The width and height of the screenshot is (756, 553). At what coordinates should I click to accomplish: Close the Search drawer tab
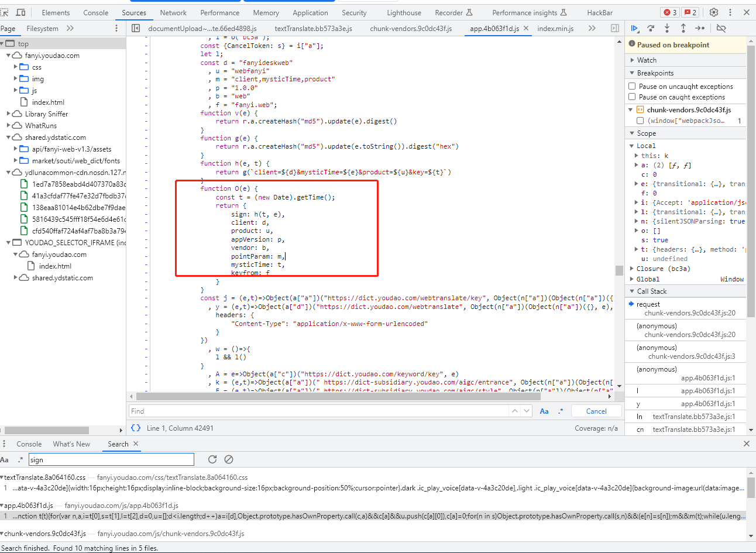pyautogui.click(x=136, y=444)
